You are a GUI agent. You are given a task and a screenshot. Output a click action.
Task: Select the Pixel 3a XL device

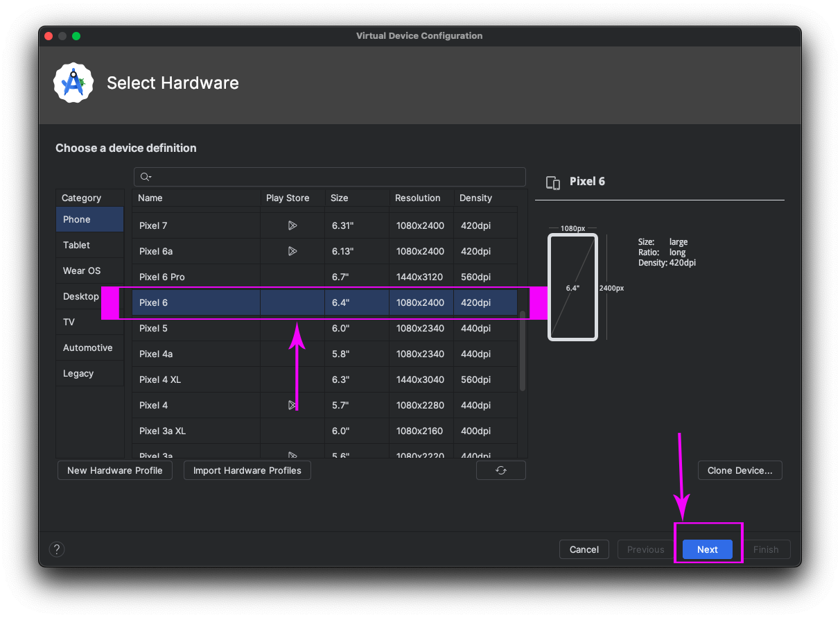pyautogui.click(x=325, y=431)
